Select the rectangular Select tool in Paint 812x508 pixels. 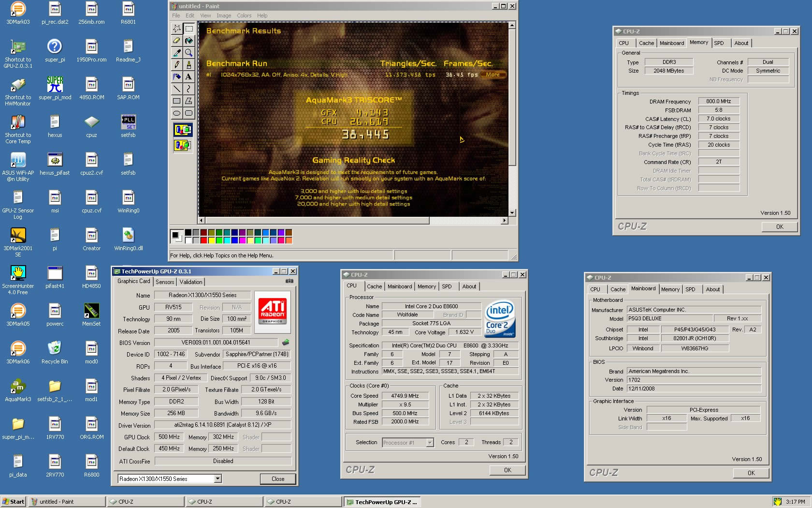[189, 29]
